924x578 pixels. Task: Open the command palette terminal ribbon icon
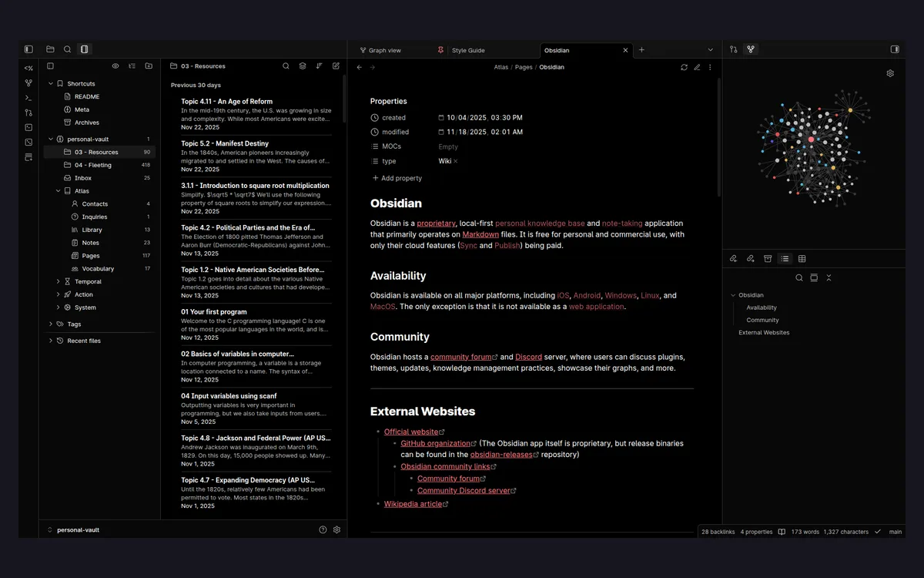(28, 98)
